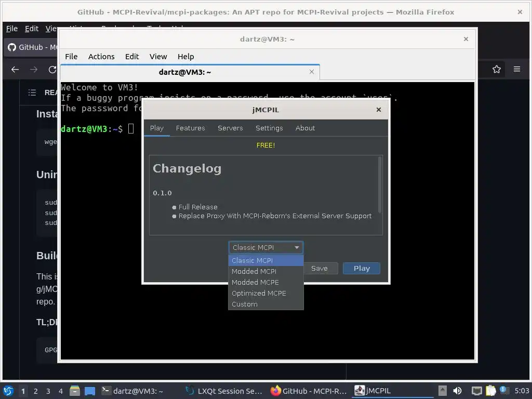Choose Classic MCPI in the dropdown list
The height and width of the screenshot is (399, 532).
[x=266, y=261]
